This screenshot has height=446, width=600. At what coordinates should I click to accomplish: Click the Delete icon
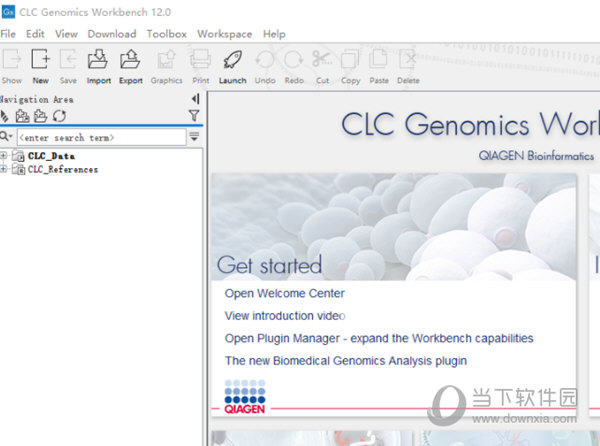(x=407, y=59)
